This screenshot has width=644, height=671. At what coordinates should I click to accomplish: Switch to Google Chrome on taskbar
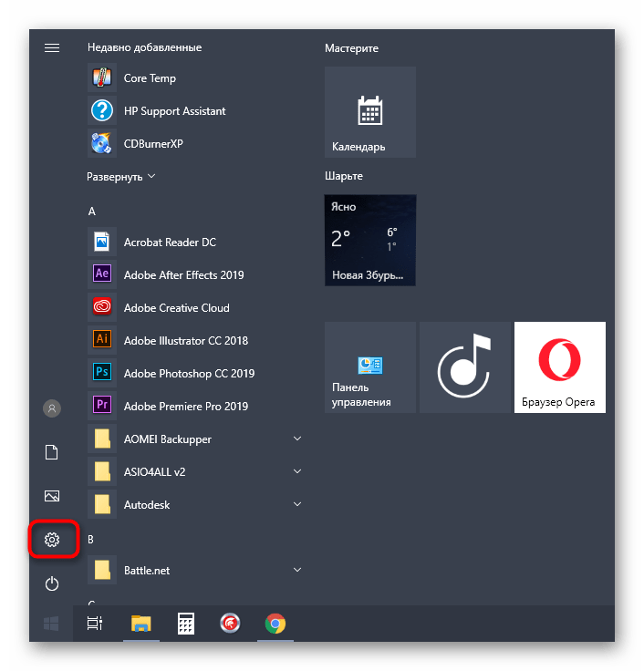pos(275,624)
